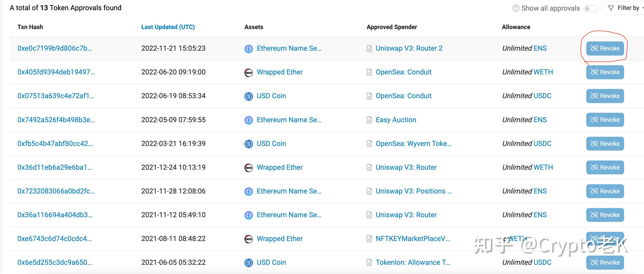Click the USD Coin token icon
Screen dimensions: 644x274
pos(248,96)
